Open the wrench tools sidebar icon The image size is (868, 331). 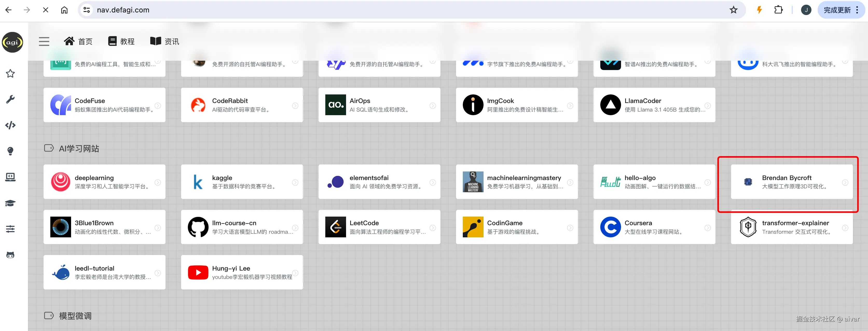click(10, 99)
